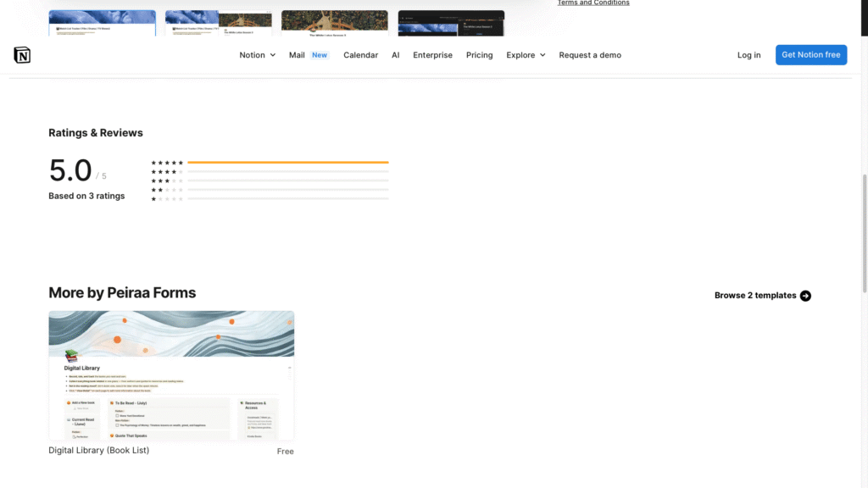This screenshot has width=868, height=488.
Task: Click the Ratings & Reviews heading
Action: (95, 133)
